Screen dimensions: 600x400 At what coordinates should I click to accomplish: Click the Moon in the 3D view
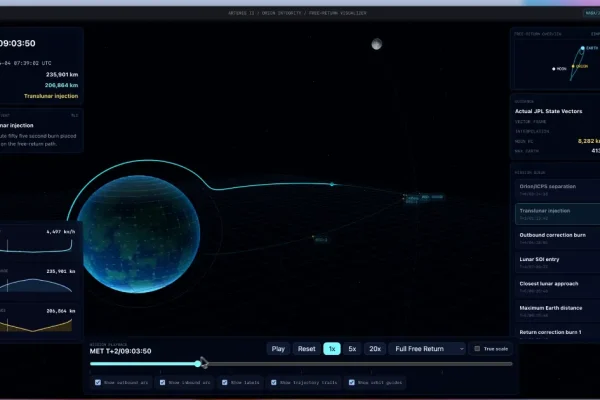coord(377,44)
